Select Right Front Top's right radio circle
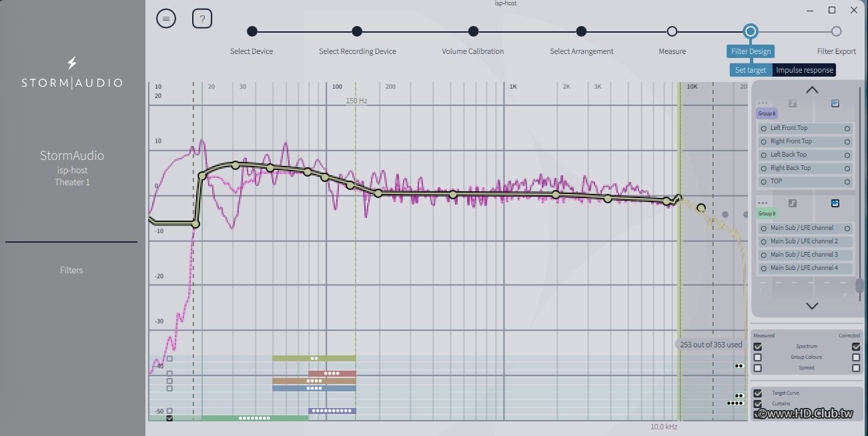Screen dimensions: 868x436 pyautogui.click(x=847, y=141)
